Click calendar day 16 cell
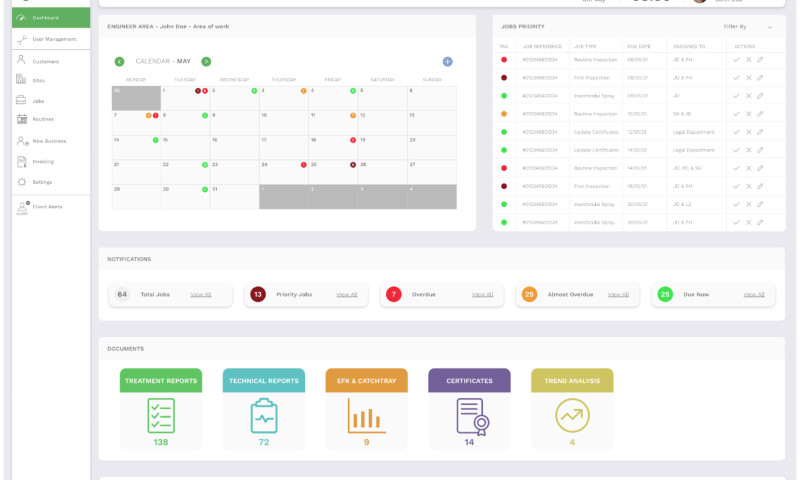Screen dimensions: 800x480 point(235,147)
